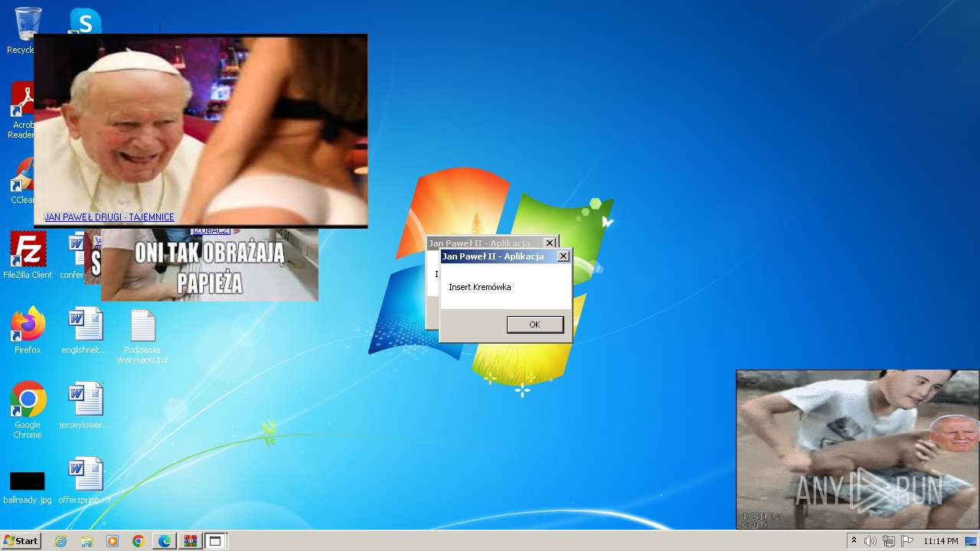Open the Action Center flag icon
Image resolution: width=980 pixels, height=551 pixels.
coord(907,541)
